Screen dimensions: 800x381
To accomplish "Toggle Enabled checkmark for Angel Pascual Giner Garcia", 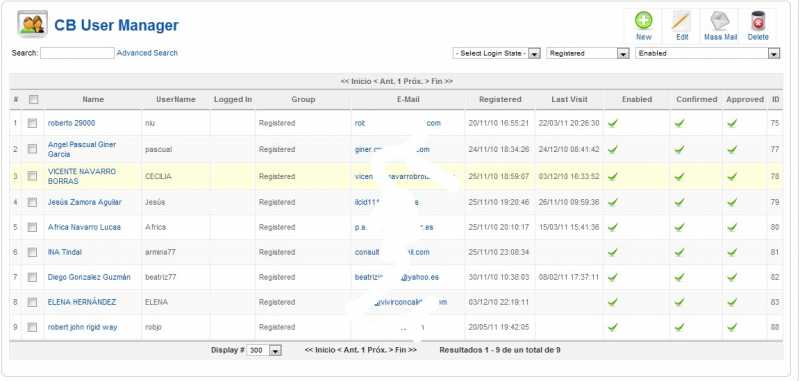I will (x=613, y=149).
